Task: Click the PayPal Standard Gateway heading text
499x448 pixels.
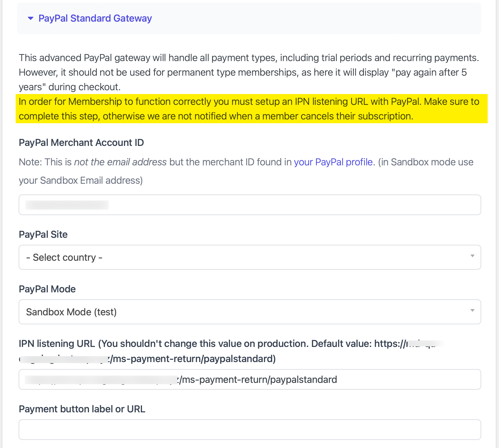Action: (x=95, y=18)
